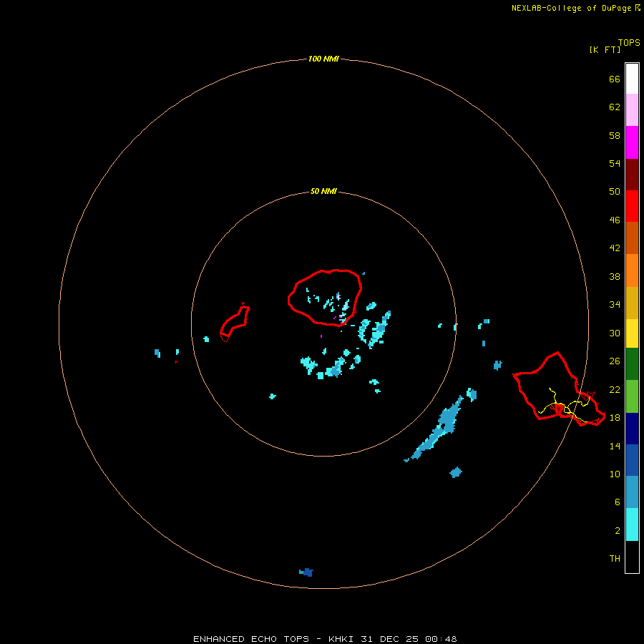Click the legend value 6
This screenshot has width=644, height=644.
[x=617, y=502]
